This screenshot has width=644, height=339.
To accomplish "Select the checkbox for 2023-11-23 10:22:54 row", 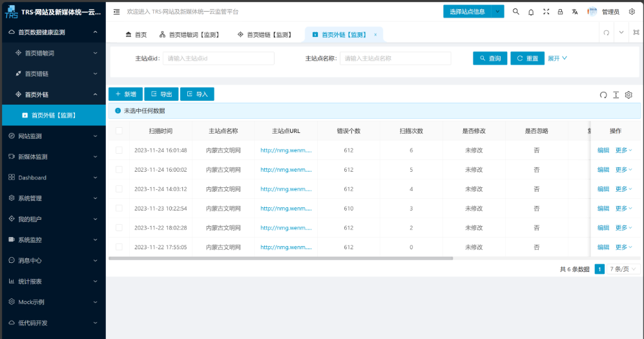I will [119, 209].
